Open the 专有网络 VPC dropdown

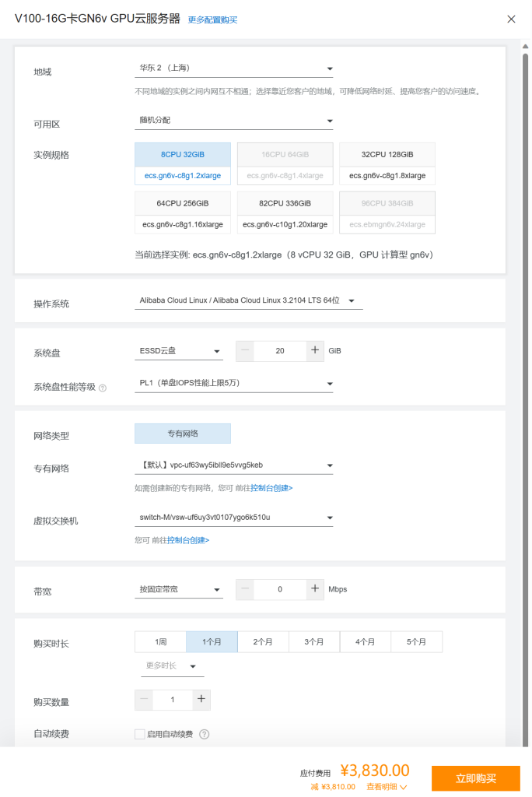pos(234,465)
